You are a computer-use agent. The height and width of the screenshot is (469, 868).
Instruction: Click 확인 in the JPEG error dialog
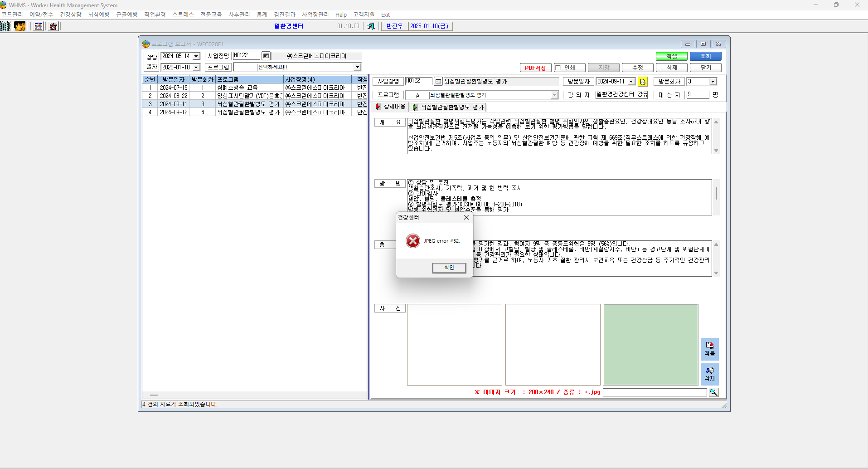pyautogui.click(x=449, y=268)
